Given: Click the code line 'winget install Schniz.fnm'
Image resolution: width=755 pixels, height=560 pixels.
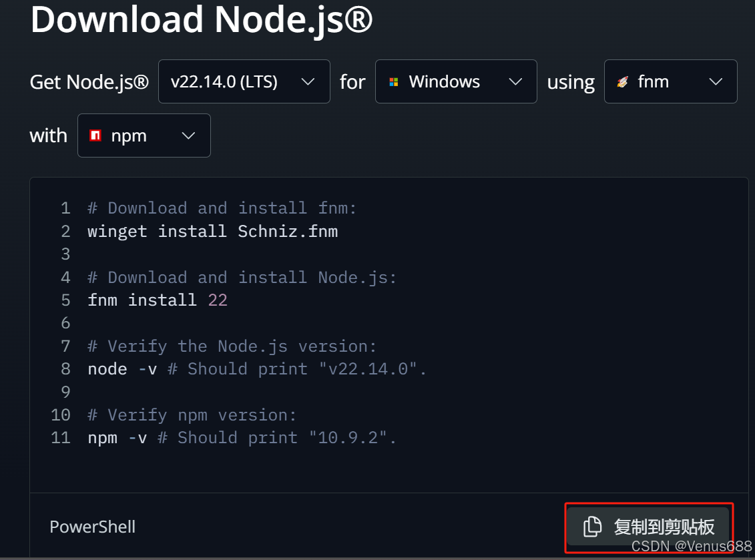Looking at the screenshot, I should tap(212, 232).
